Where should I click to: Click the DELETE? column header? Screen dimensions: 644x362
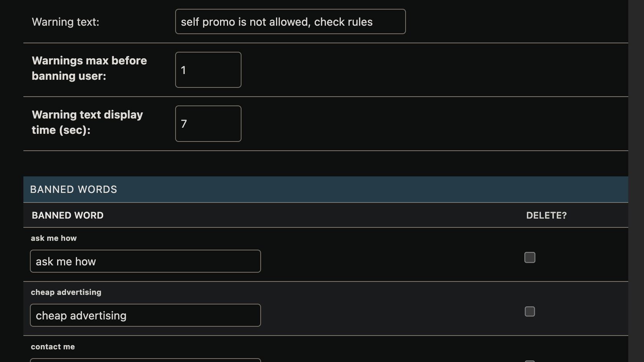point(546,216)
